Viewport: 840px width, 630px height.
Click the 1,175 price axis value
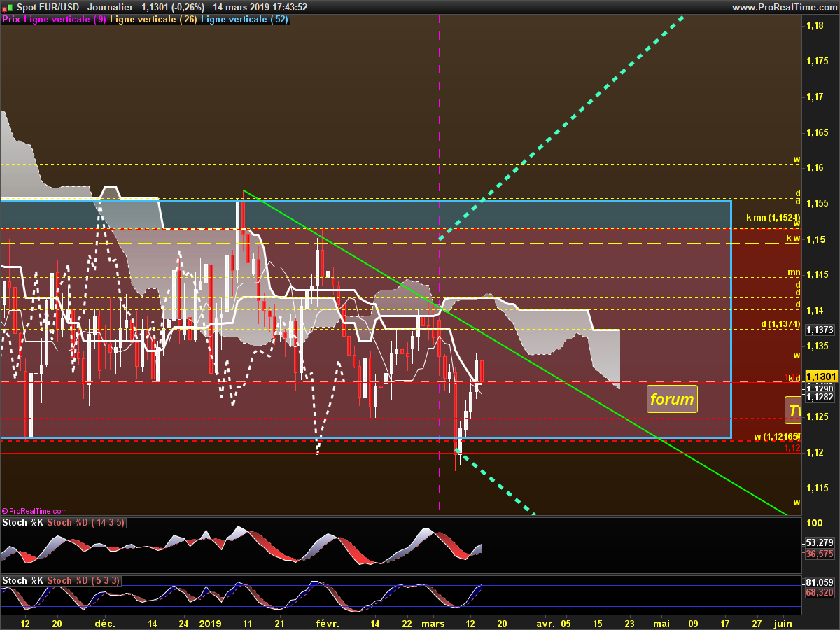point(817,61)
